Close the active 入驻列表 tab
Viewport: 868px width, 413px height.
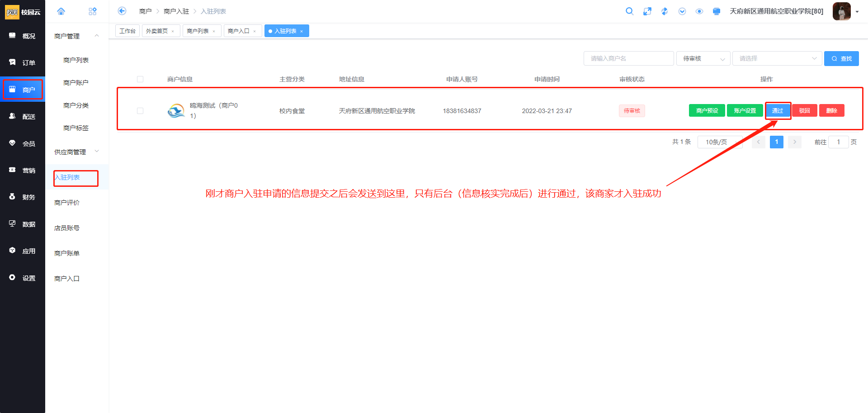[x=302, y=31]
